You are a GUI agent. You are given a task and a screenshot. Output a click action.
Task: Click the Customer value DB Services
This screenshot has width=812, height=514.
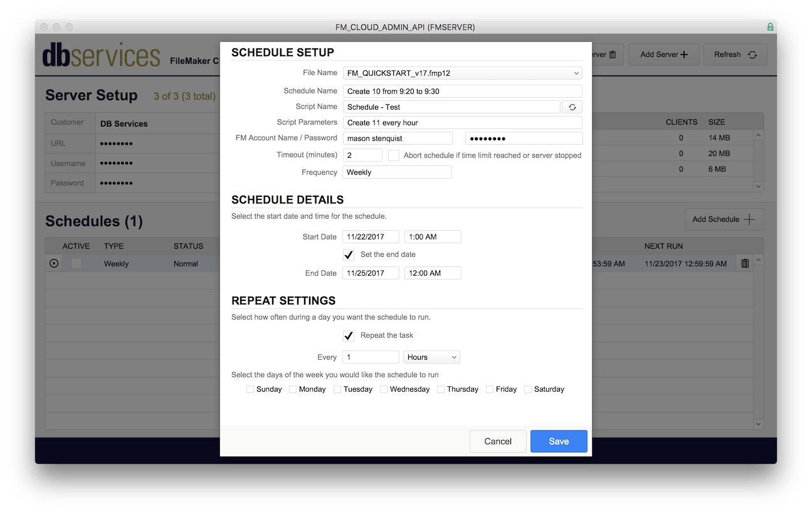[x=124, y=124]
